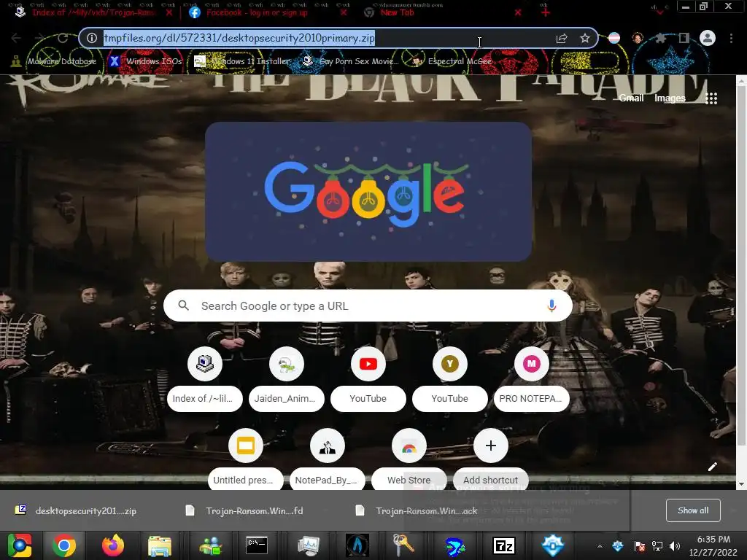Image resolution: width=747 pixels, height=560 pixels.
Task: Go back to the previous page
Action: point(16,38)
